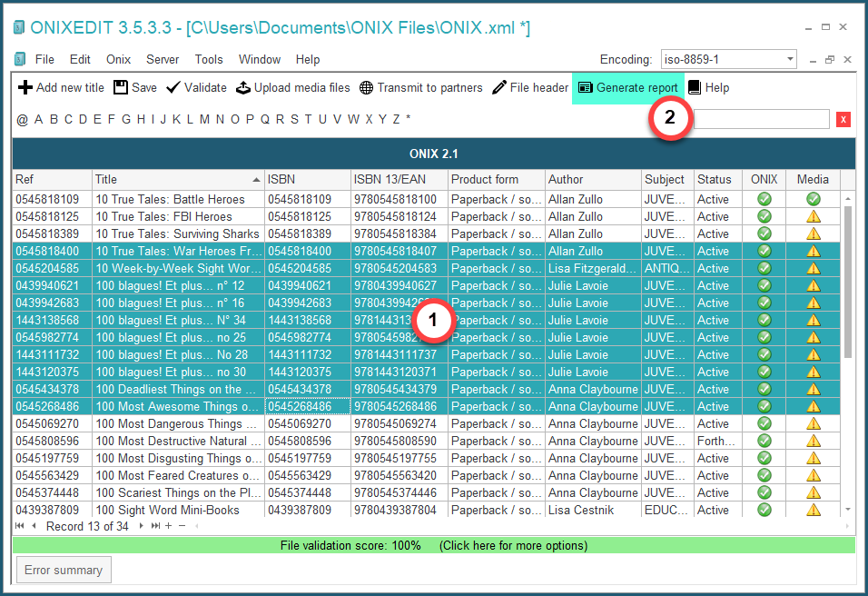Click the ANTIQ... subject cell

[x=667, y=268]
